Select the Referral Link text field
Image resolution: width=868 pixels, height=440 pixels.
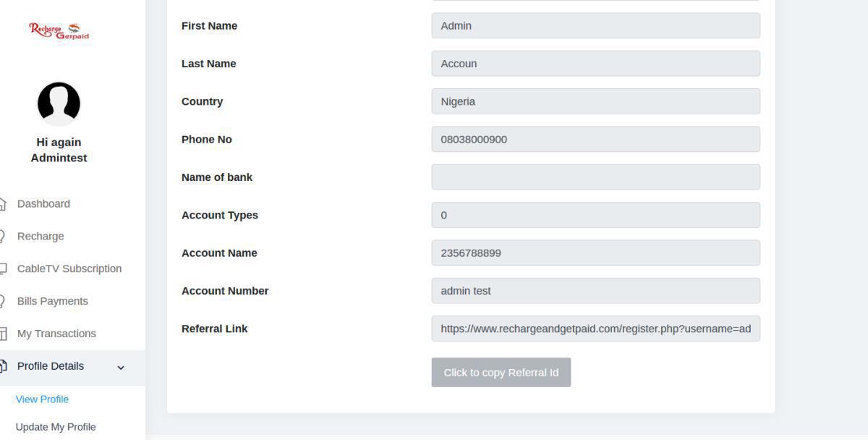point(595,329)
